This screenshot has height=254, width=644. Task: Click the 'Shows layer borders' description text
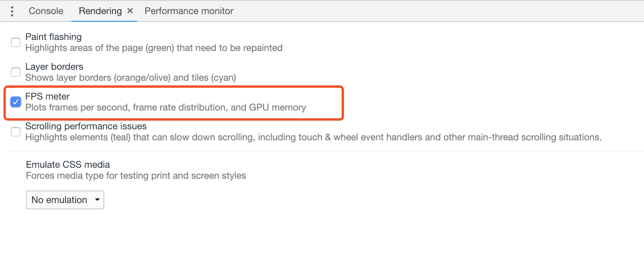130,78
